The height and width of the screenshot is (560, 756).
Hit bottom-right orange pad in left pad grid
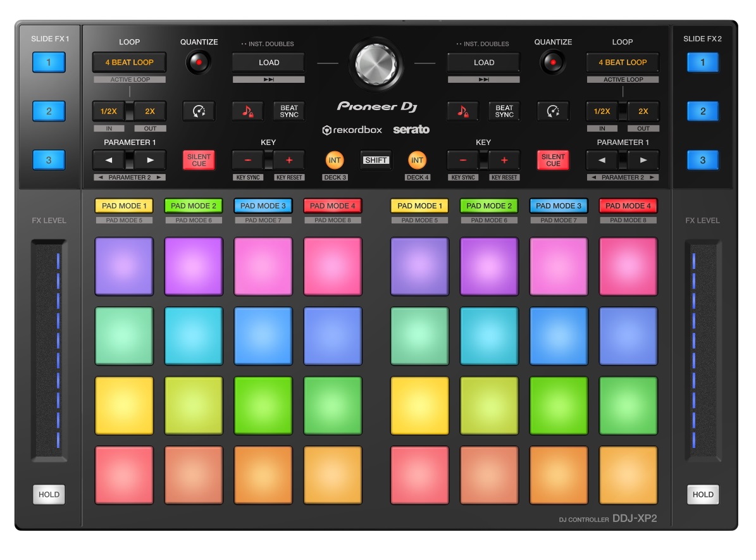tap(332, 475)
